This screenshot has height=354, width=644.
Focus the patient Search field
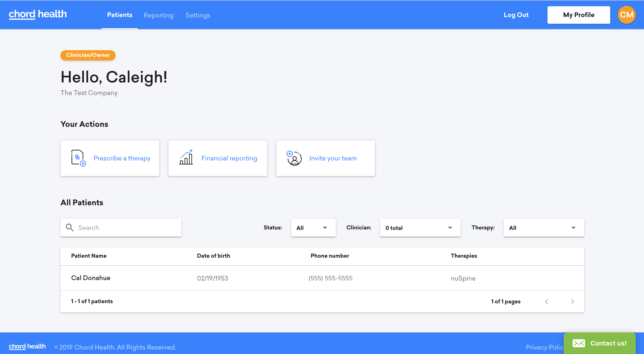(x=121, y=228)
